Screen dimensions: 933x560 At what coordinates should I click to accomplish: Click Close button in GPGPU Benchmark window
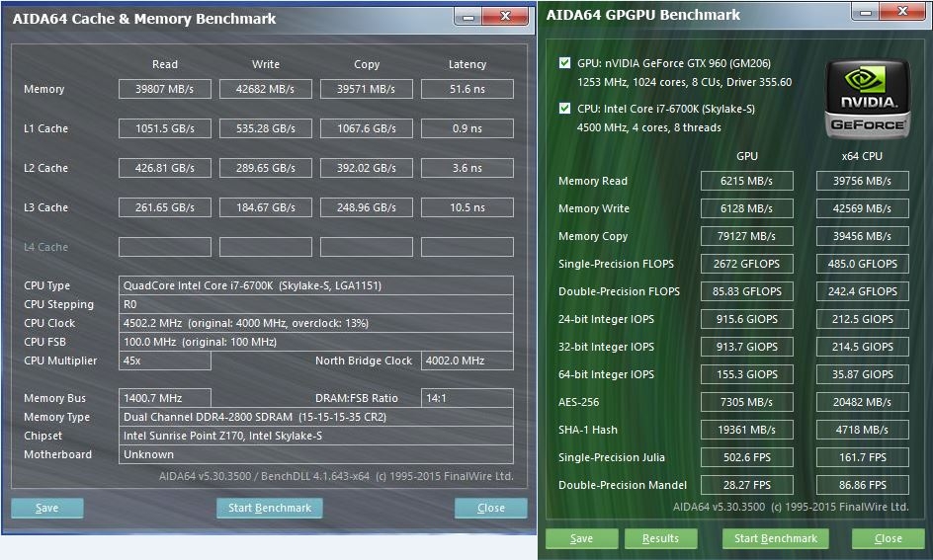tap(888, 538)
